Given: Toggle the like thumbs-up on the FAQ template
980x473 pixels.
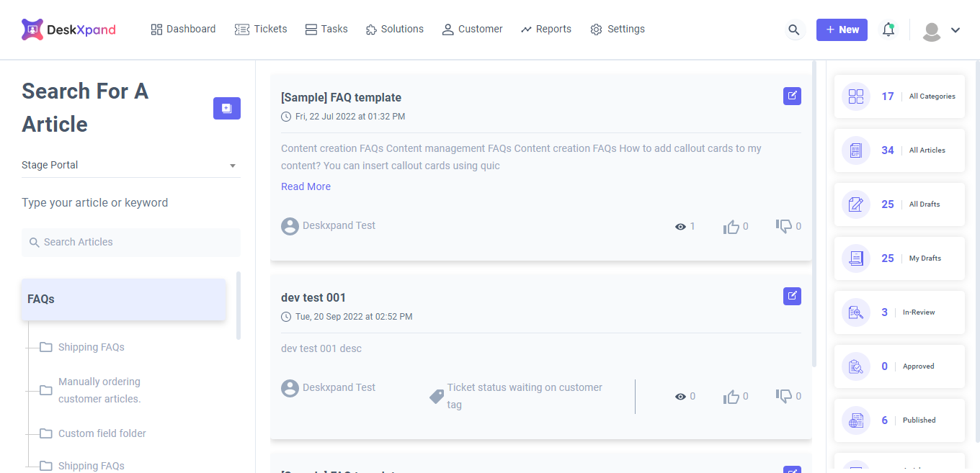Looking at the screenshot, I should (x=732, y=226).
